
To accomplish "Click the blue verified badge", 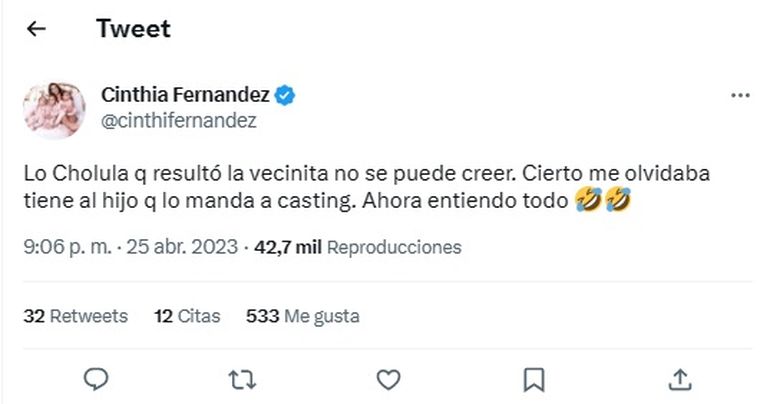I will (285, 96).
